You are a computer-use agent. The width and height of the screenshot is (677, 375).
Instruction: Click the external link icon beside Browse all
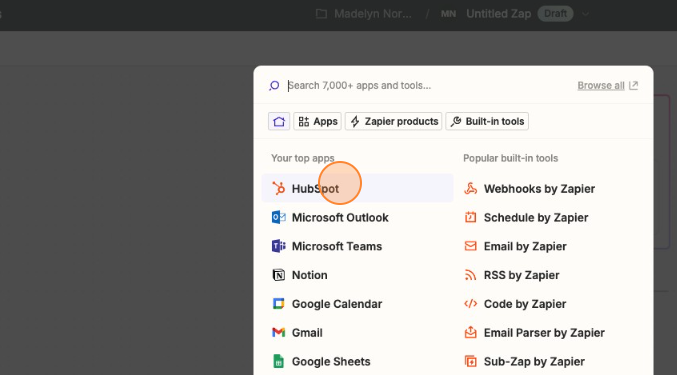633,85
